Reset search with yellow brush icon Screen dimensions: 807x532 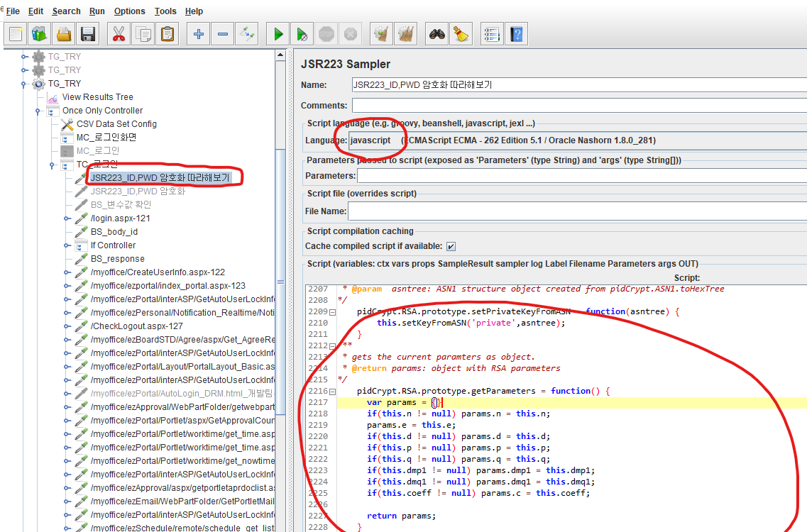461,35
